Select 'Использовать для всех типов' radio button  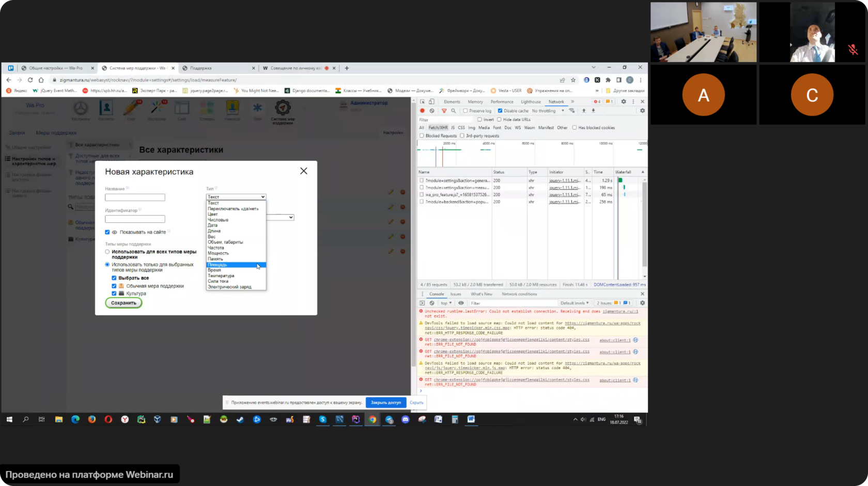tap(107, 252)
